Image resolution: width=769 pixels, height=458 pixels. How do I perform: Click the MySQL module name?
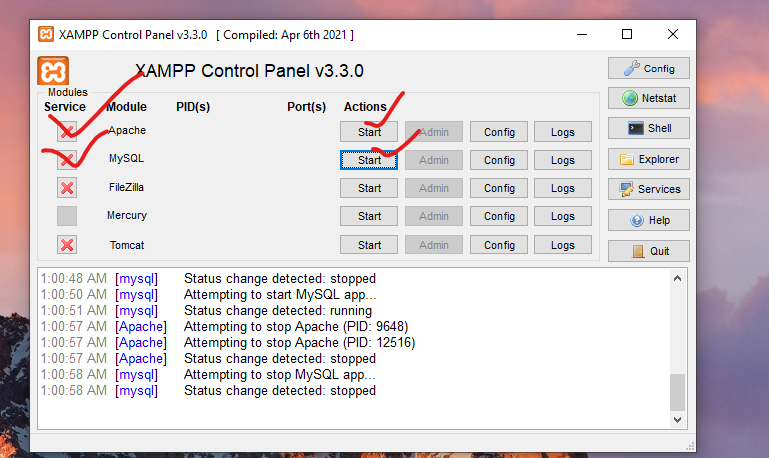coord(126,158)
